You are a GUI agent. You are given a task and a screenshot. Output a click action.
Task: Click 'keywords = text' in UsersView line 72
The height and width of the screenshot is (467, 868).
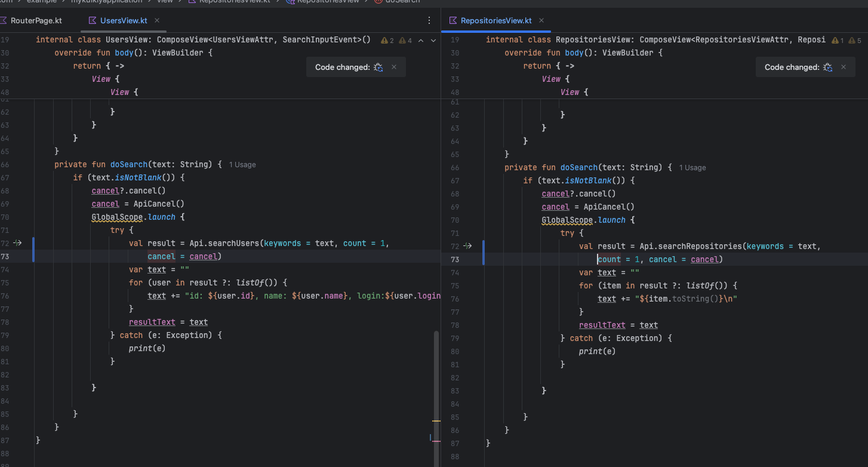(x=299, y=243)
